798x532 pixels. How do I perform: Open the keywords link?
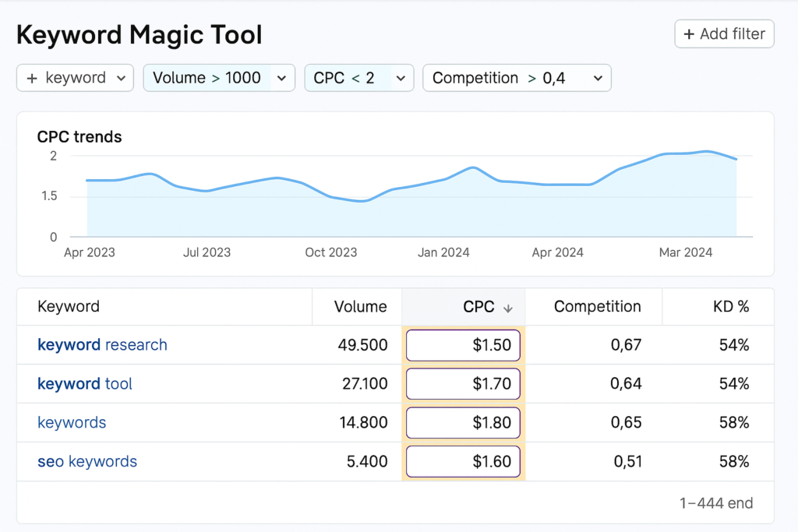(x=72, y=423)
